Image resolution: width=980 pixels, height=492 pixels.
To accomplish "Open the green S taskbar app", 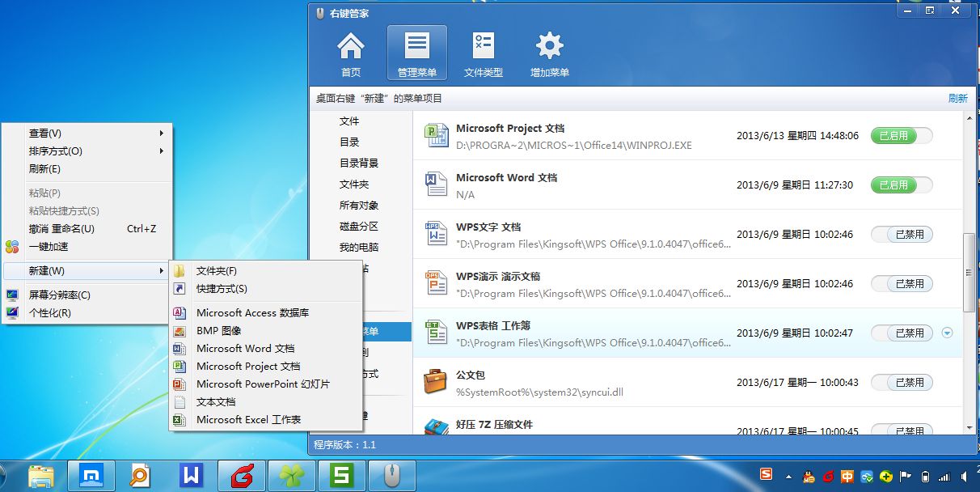I will click(342, 476).
